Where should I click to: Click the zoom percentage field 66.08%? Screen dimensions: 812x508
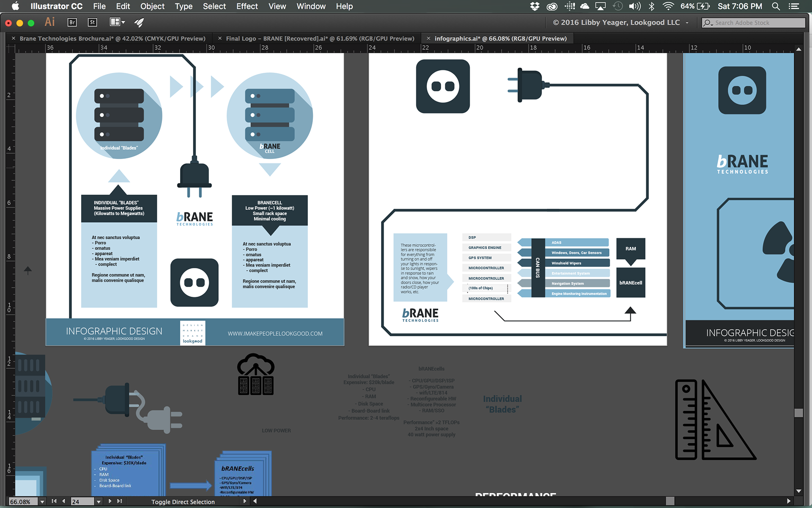pos(24,502)
